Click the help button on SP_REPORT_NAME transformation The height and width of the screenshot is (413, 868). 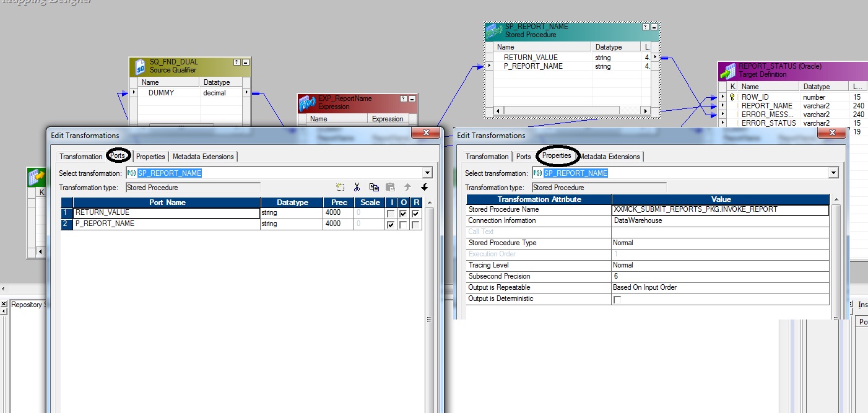[x=645, y=28]
